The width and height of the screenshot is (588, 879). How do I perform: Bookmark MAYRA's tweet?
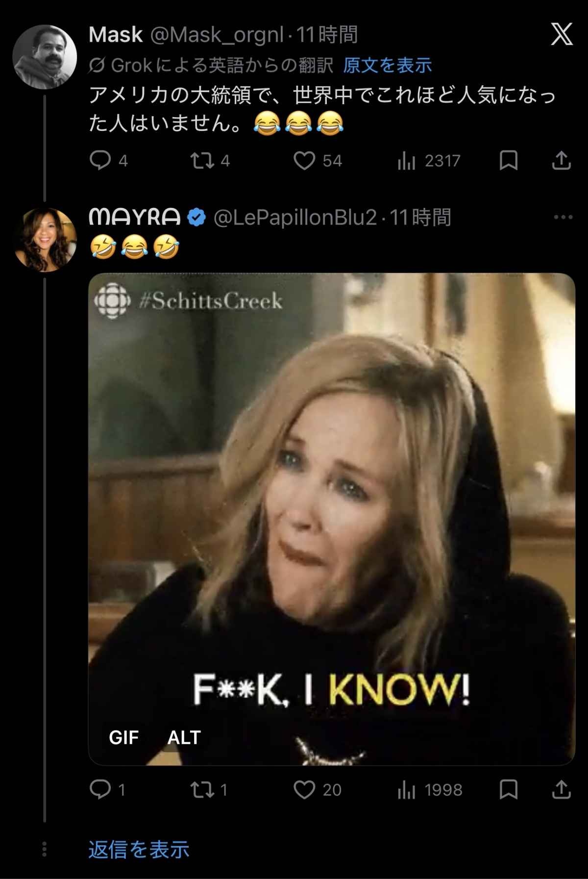coord(508,789)
